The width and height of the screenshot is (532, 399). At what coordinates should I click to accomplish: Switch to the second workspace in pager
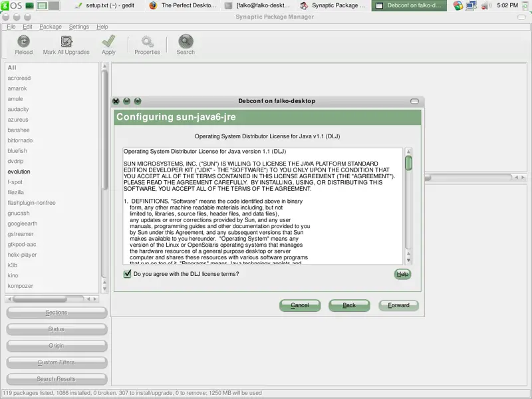click(54, 5)
